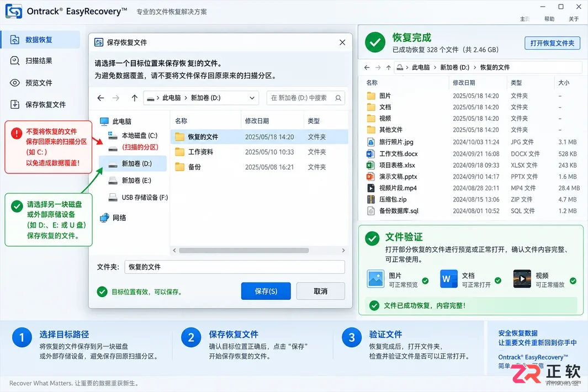Click the 关于 menu at top right

point(574,19)
